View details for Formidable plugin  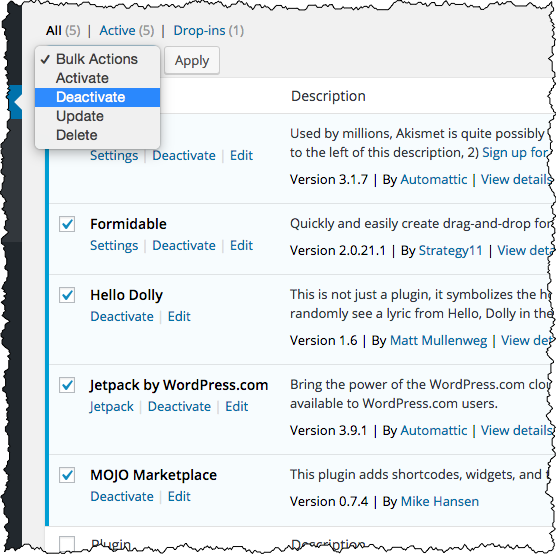coord(525,250)
